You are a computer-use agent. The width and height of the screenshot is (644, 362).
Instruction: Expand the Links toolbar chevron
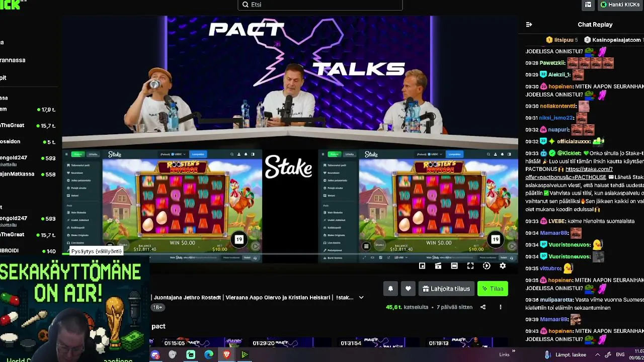514,351
